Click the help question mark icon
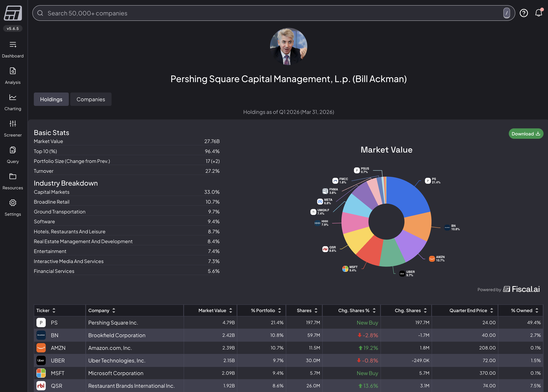This screenshot has height=392, width=548. point(524,13)
